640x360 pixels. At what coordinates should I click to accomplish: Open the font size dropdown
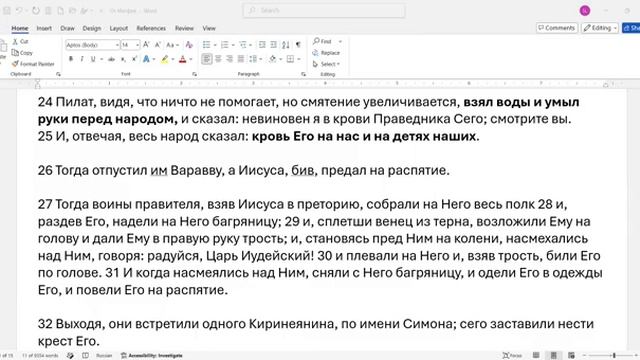(138, 45)
